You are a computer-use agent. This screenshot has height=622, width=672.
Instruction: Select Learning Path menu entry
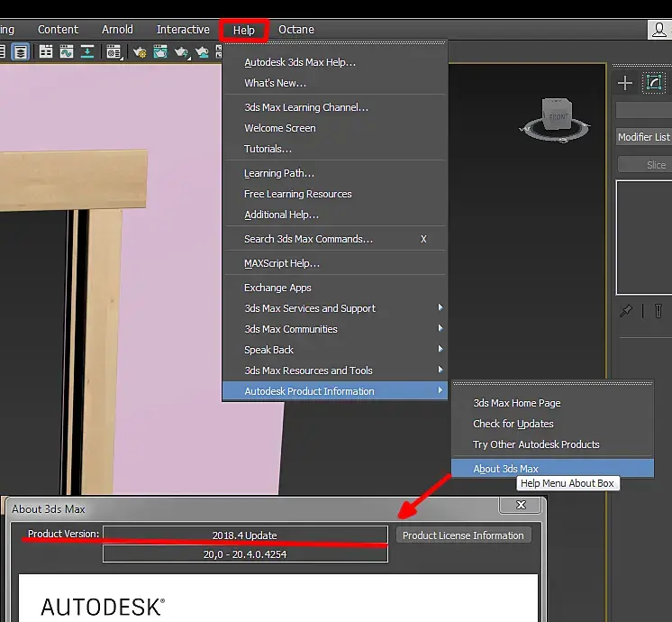tap(335, 173)
